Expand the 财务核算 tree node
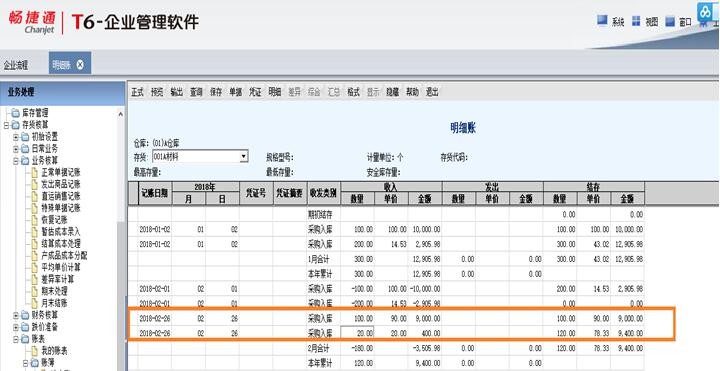720x371 pixels. 16,315
